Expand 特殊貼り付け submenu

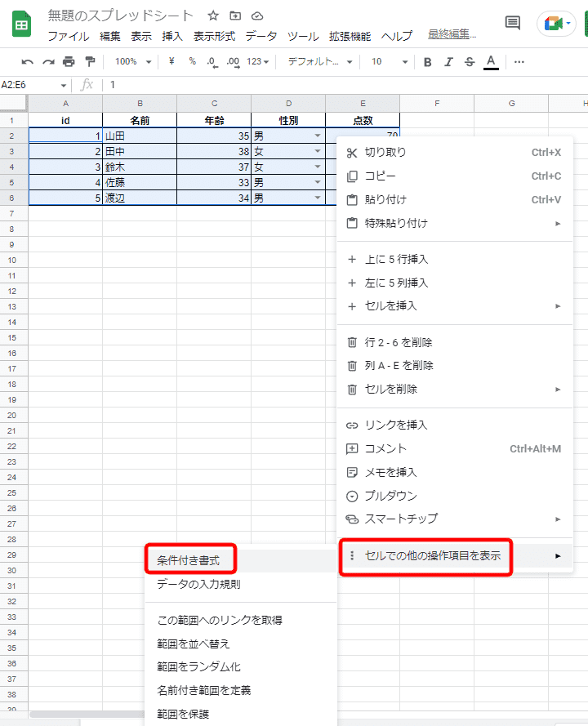(454, 223)
